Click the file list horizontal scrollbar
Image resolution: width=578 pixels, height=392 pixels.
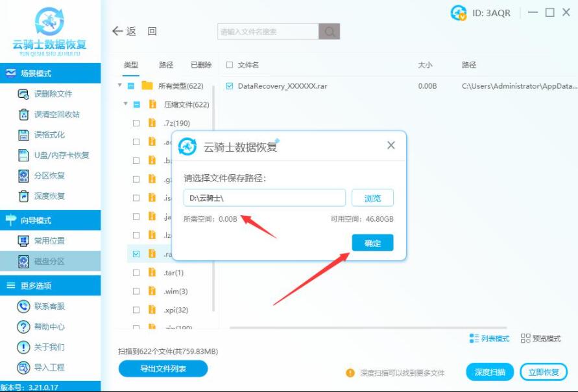[368, 327]
